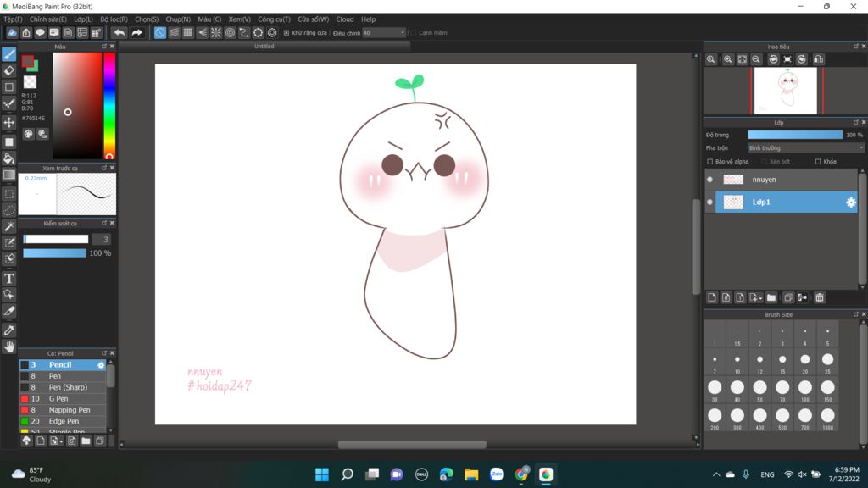This screenshot has height=488, width=868.
Task: Select the G Pen brush
Action: coord(63,398)
